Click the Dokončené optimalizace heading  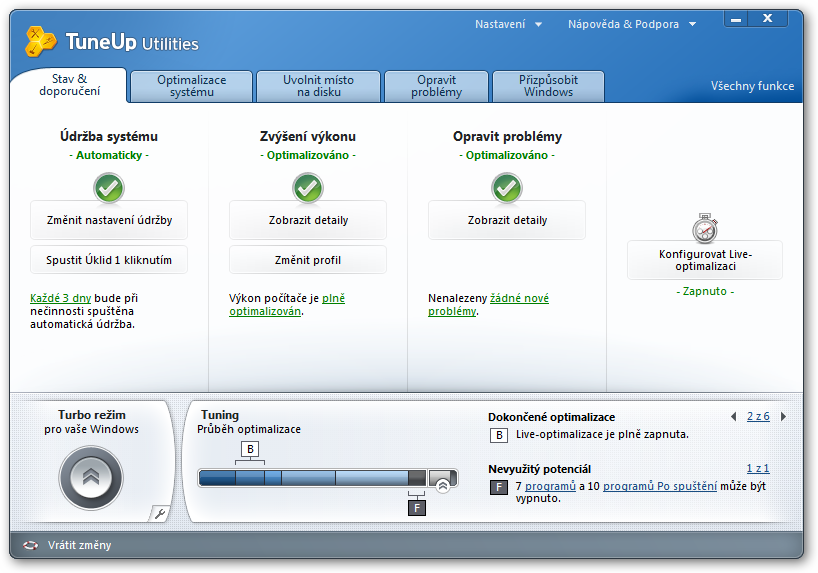coord(551,417)
